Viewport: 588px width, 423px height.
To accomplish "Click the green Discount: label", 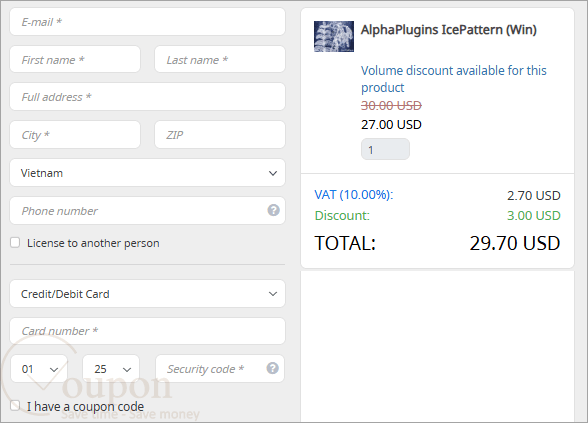I will [x=342, y=216].
